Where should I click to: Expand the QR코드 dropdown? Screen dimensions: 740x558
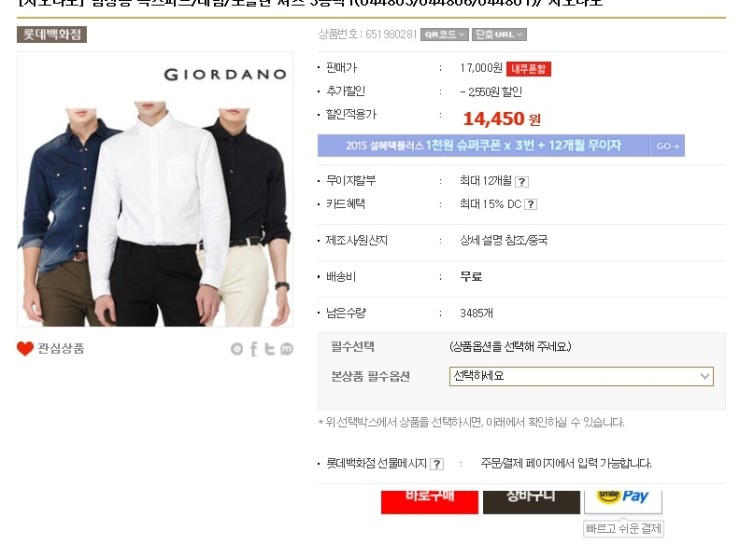point(444,34)
